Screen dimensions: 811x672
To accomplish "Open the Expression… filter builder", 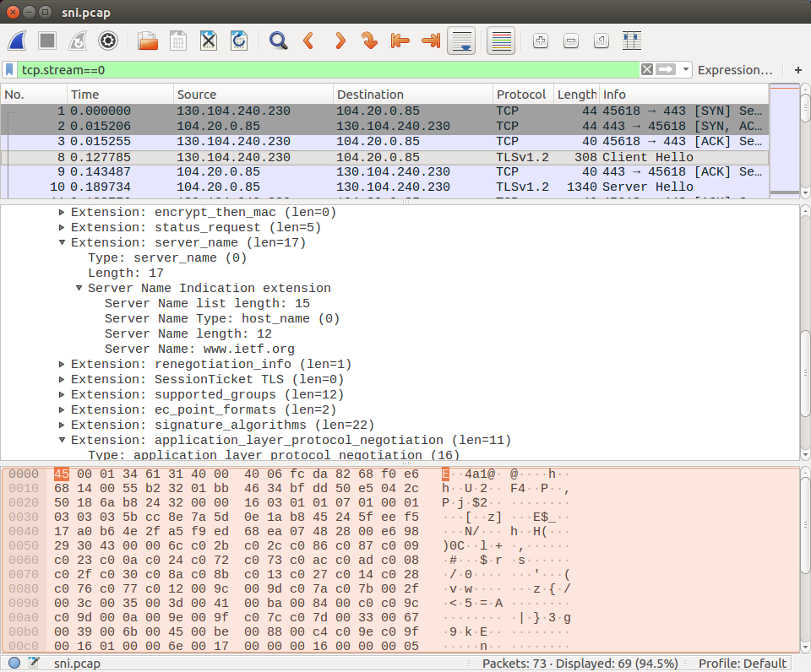I will tap(735, 70).
